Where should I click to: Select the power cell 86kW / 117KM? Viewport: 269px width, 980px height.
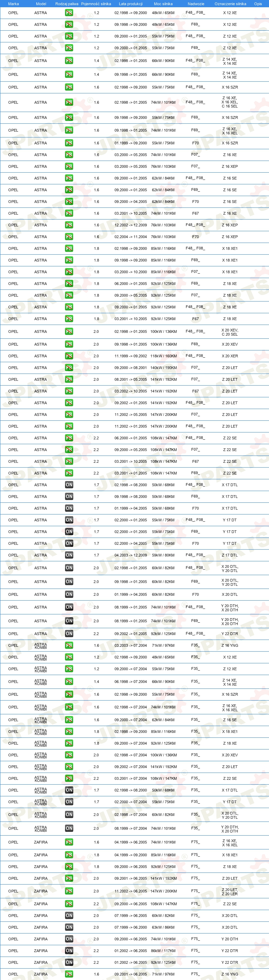click(x=163, y=951)
